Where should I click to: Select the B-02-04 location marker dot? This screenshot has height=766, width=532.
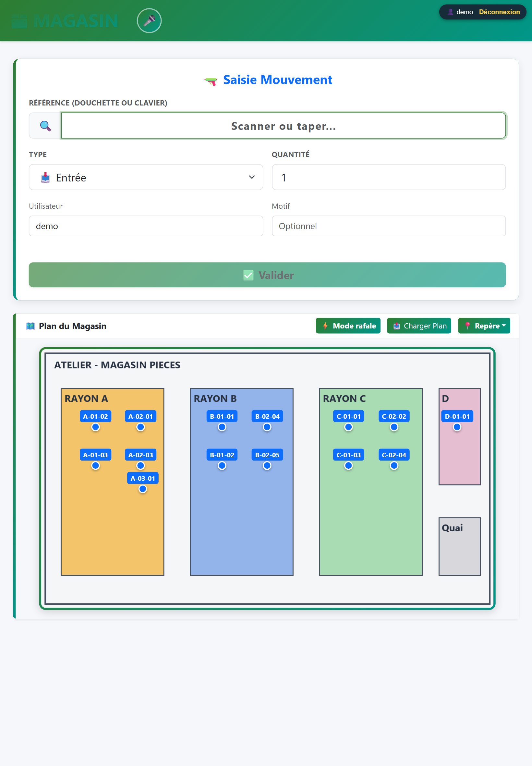[267, 427]
